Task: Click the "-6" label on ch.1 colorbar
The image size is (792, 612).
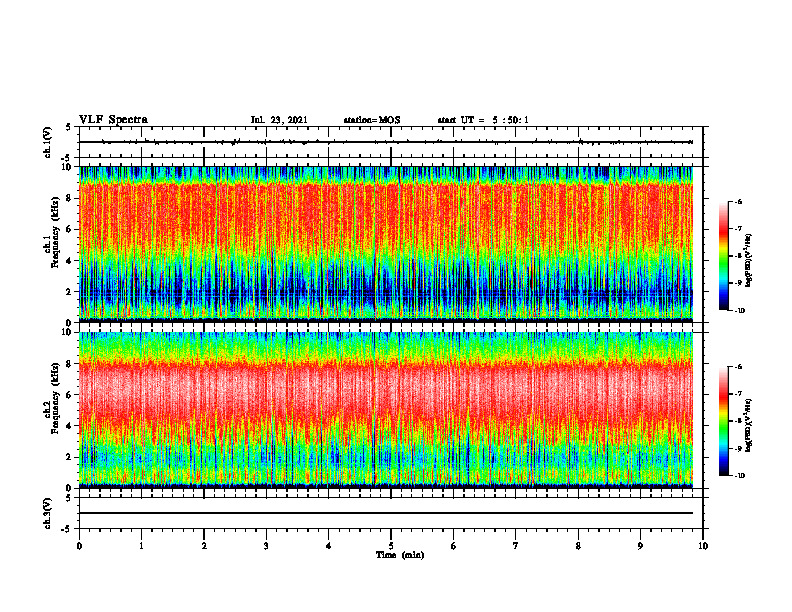Action: point(738,202)
